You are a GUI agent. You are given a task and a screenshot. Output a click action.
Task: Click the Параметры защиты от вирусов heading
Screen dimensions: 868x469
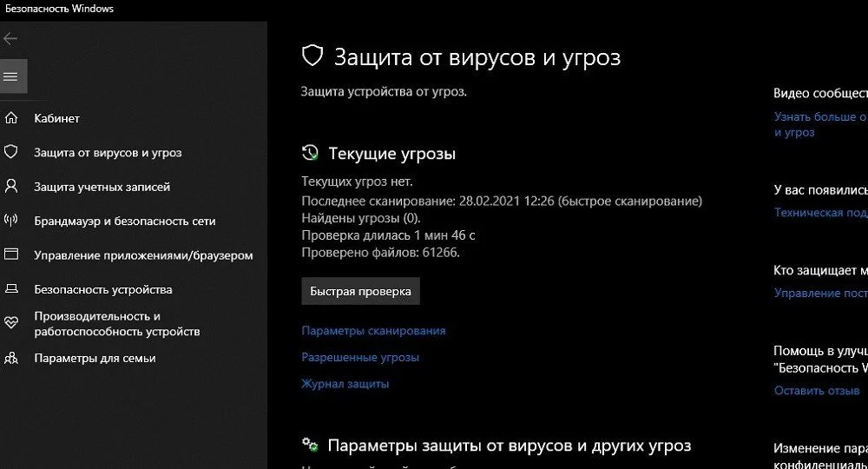(x=510, y=446)
